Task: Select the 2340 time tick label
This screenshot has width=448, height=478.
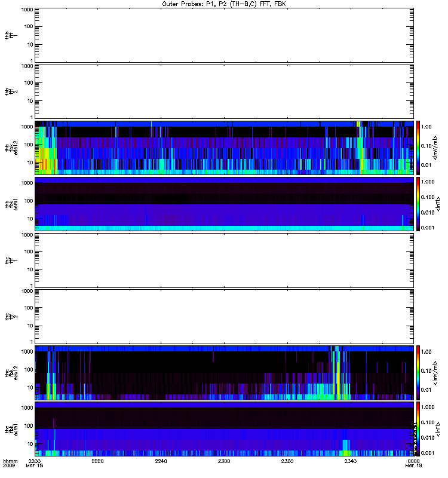Action: point(351,461)
